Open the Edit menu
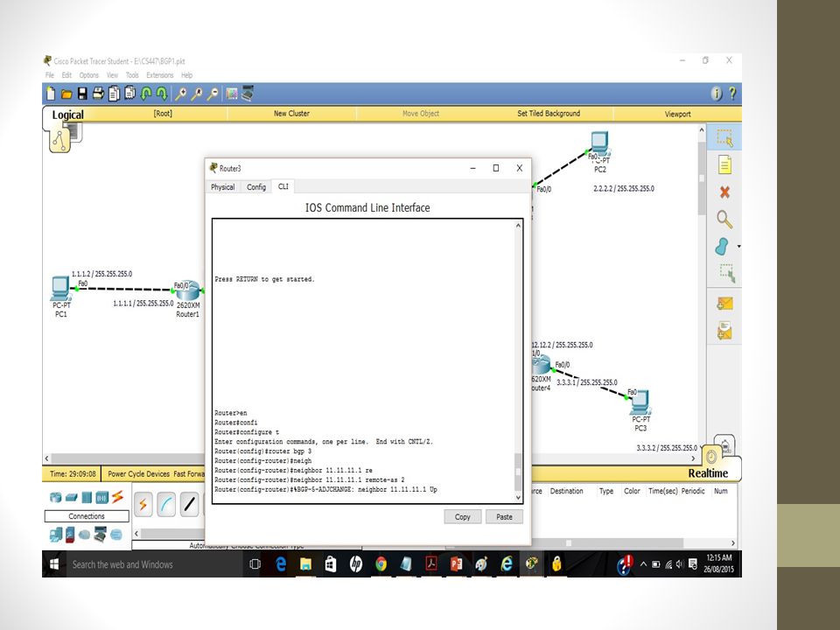The height and width of the screenshot is (630, 840). [66, 75]
